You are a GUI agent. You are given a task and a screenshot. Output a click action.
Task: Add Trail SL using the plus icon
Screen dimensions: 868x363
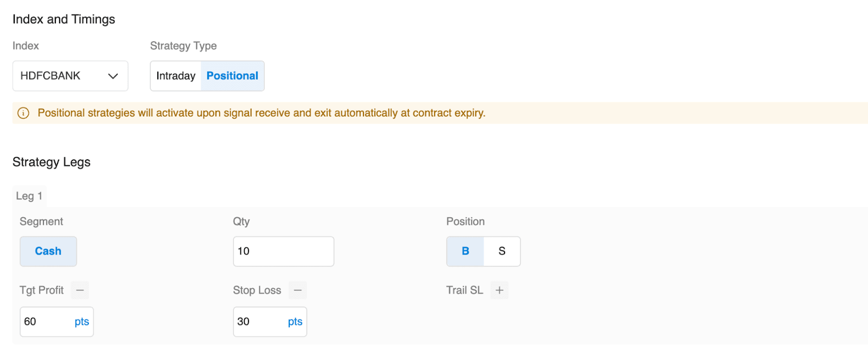tap(499, 290)
